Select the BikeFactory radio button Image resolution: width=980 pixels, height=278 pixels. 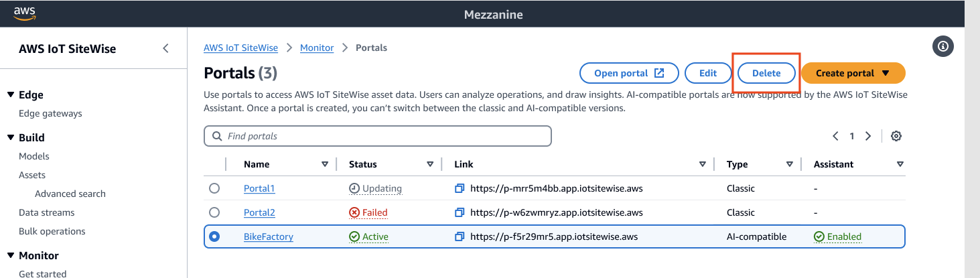(214, 236)
